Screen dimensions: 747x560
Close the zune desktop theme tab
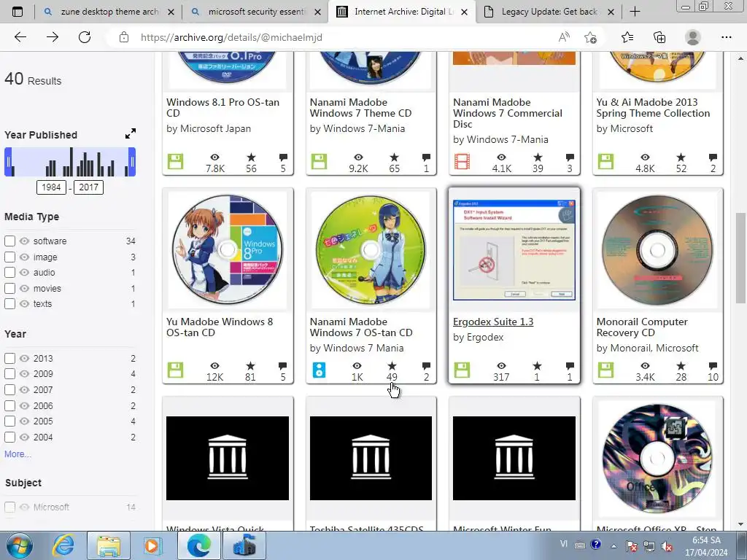pos(171,12)
